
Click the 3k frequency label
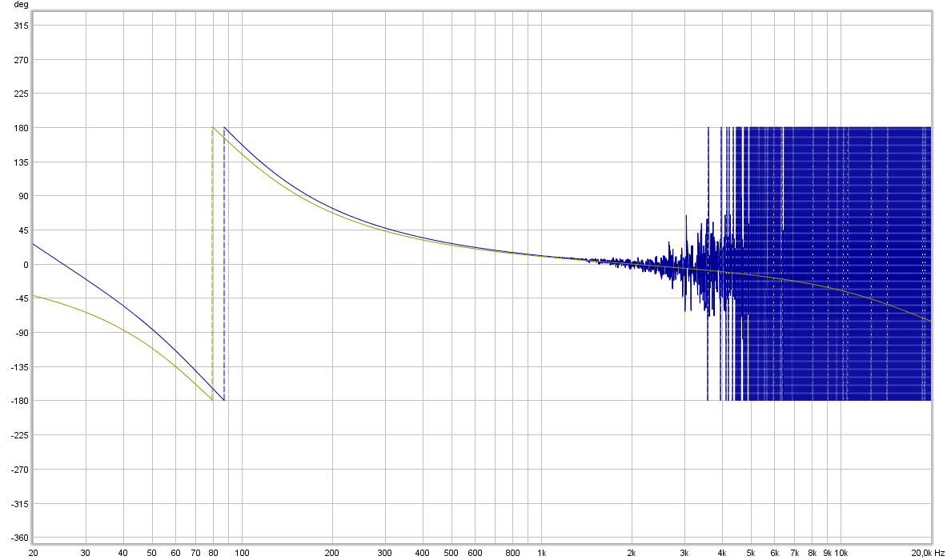click(684, 553)
